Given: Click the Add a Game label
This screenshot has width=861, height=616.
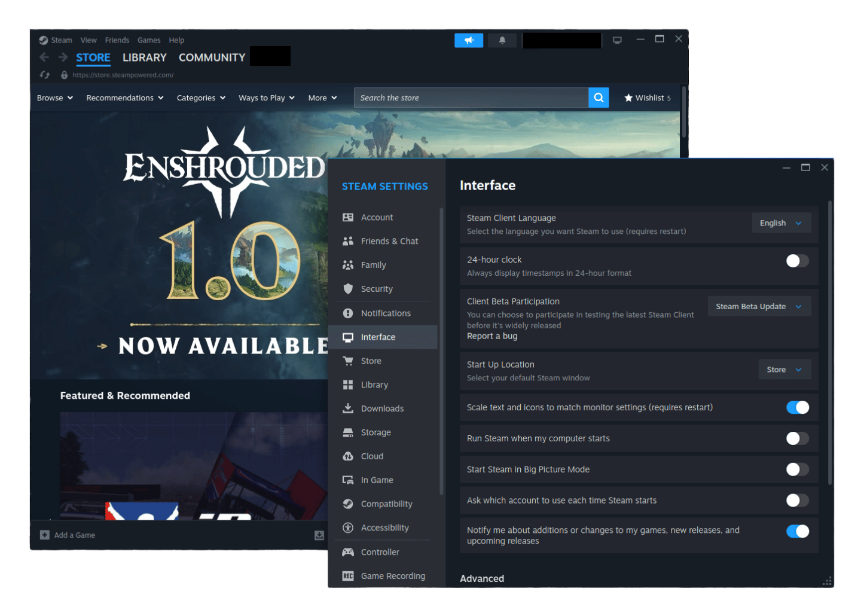Looking at the screenshot, I should (75, 535).
